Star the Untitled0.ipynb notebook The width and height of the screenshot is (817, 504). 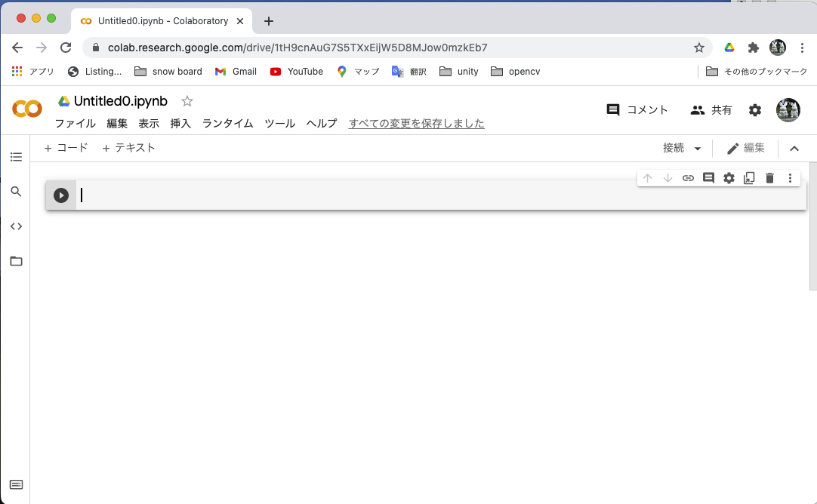(187, 101)
